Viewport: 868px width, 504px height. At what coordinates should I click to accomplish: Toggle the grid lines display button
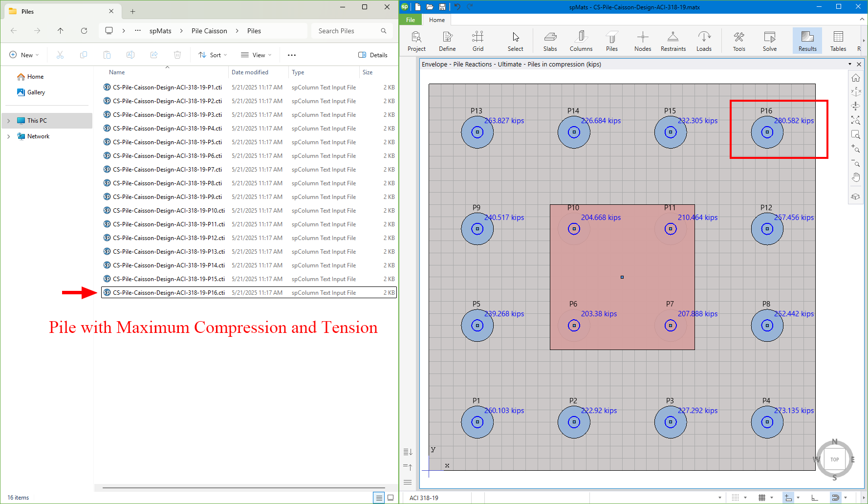[761, 498]
